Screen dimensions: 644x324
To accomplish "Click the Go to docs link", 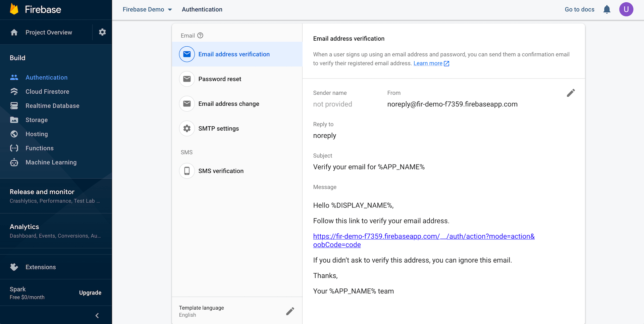I will (x=579, y=9).
